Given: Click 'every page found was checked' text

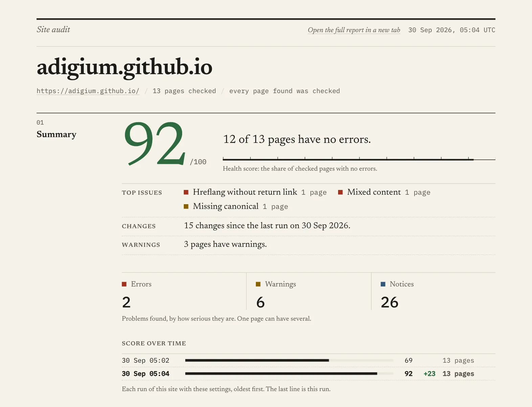Looking at the screenshot, I should click(285, 91).
